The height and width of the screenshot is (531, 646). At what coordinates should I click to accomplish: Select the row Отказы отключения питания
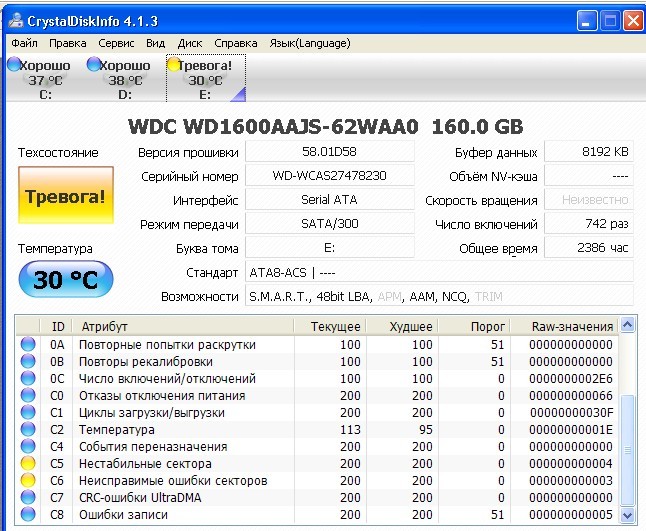tap(317, 395)
